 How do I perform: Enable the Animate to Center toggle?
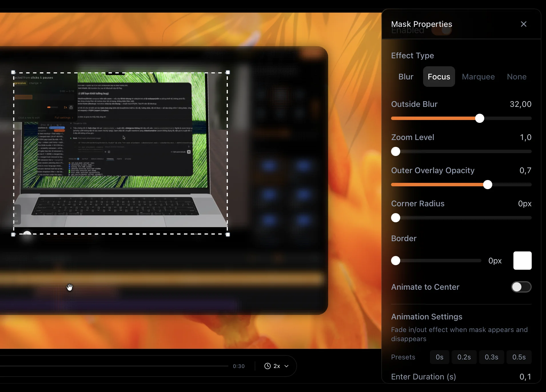click(521, 287)
